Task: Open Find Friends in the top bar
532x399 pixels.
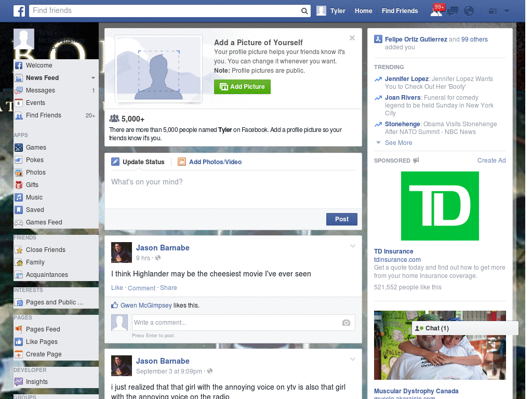Action: coord(400,11)
